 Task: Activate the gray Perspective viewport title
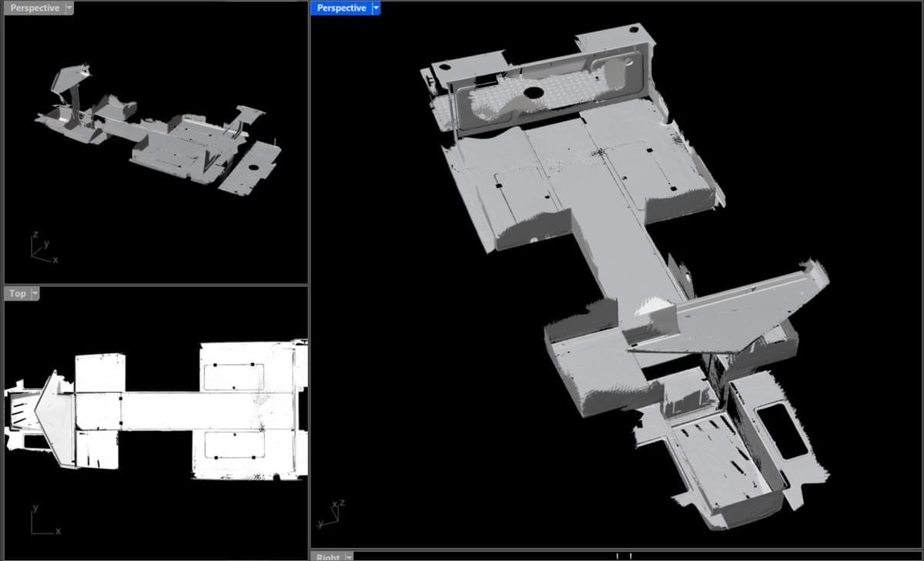[34, 8]
